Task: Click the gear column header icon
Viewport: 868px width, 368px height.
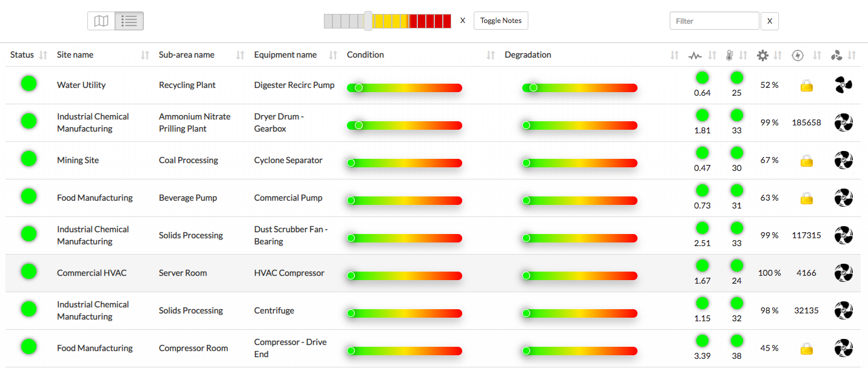Action: coord(762,56)
